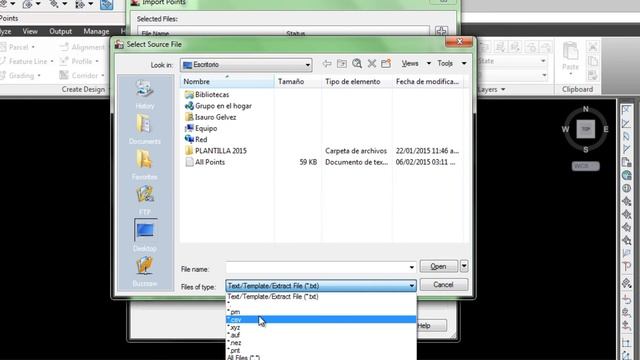Sort by the Nombre column header
Image resolution: width=640 pixels, height=360 pixels.
[x=227, y=82]
